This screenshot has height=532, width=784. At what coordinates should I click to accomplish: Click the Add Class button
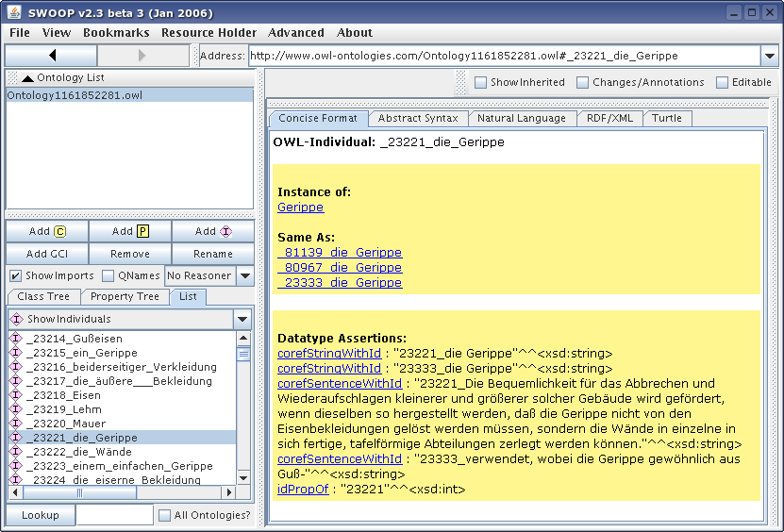coord(47,231)
